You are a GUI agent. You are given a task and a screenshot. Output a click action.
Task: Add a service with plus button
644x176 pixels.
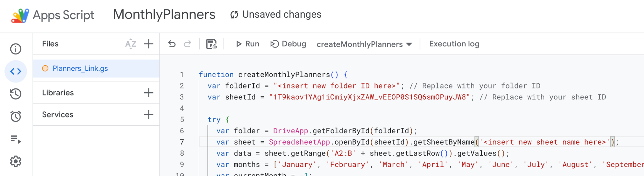[x=149, y=115]
